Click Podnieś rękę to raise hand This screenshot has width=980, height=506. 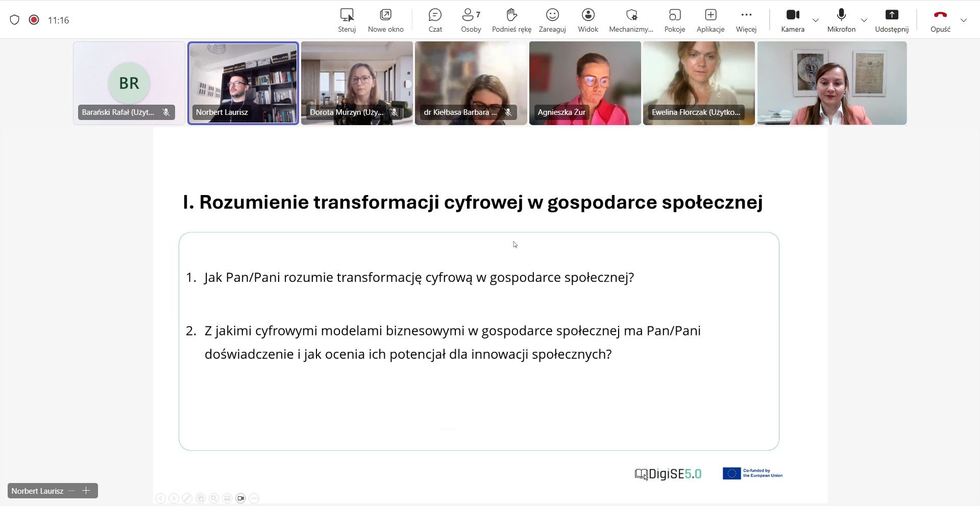click(x=511, y=20)
